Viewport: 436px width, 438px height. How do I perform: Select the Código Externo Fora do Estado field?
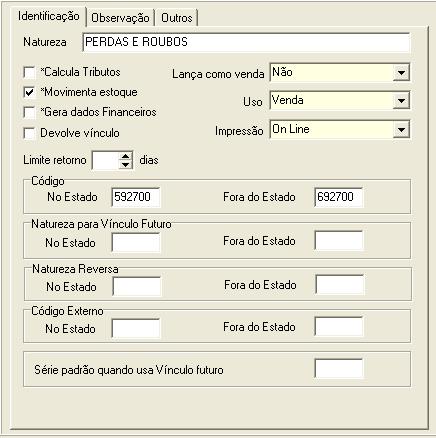339,326
